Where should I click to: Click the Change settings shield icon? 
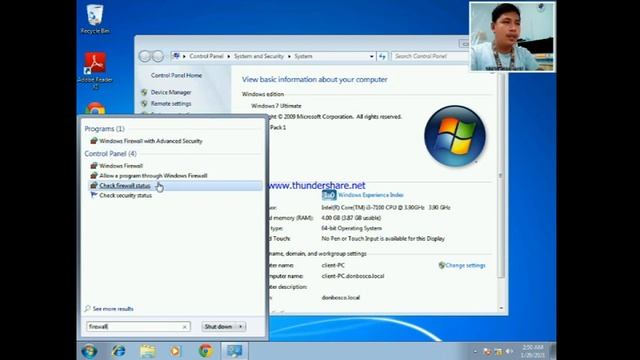[x=441, y=265]
